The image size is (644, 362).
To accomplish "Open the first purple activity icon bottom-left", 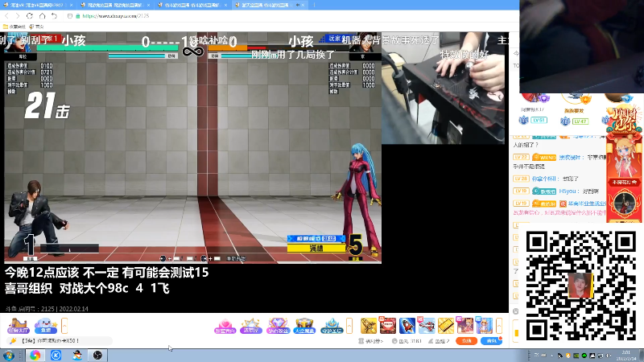I will (18, 326).
